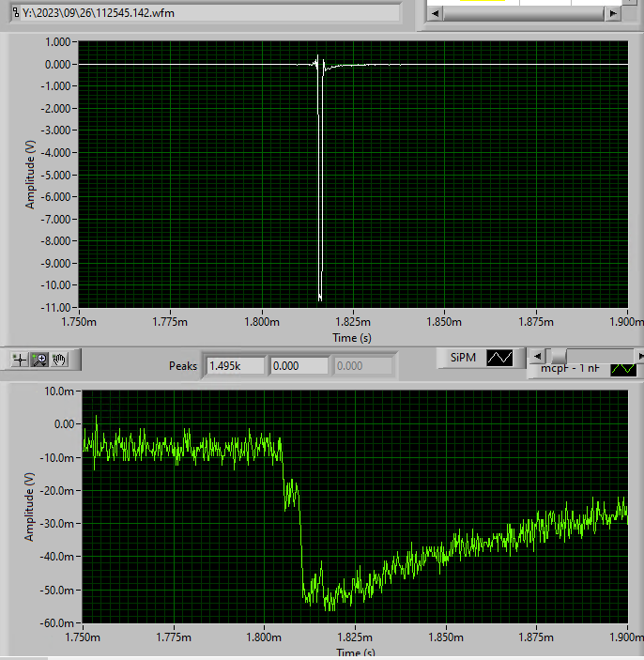Click the 1.000 maximum on upper graph amplitude axis
The image size is (644, 660).
[x=57, y=42]
